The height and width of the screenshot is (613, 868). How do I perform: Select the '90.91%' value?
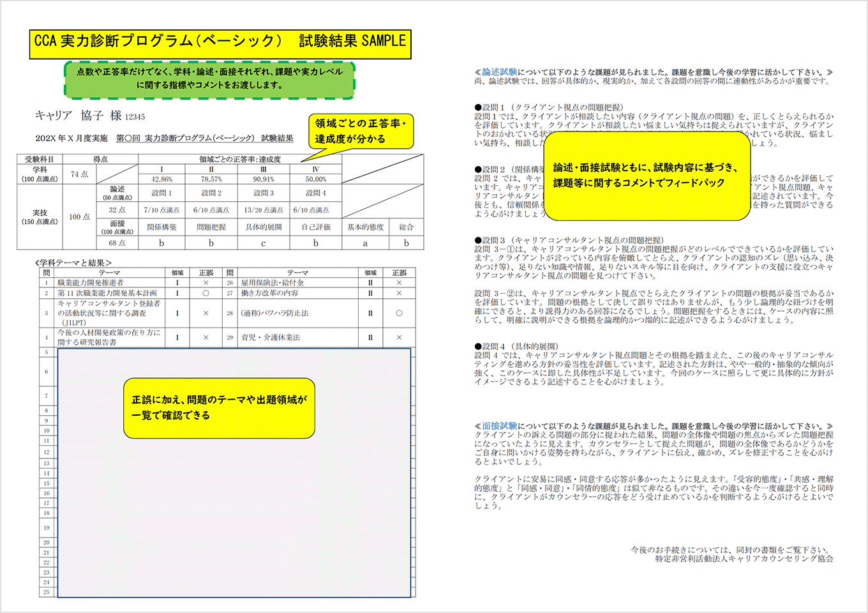[x=264, y=179]
